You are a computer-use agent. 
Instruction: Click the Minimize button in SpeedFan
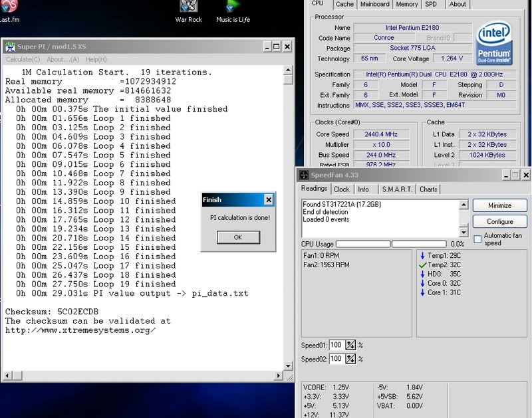coord(500,205)
